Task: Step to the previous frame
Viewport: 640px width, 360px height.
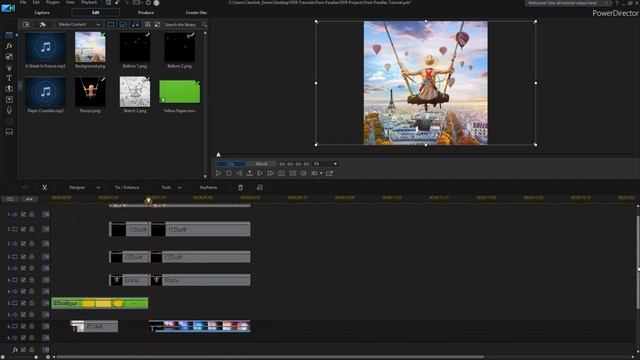Action: tap(239, 173)
